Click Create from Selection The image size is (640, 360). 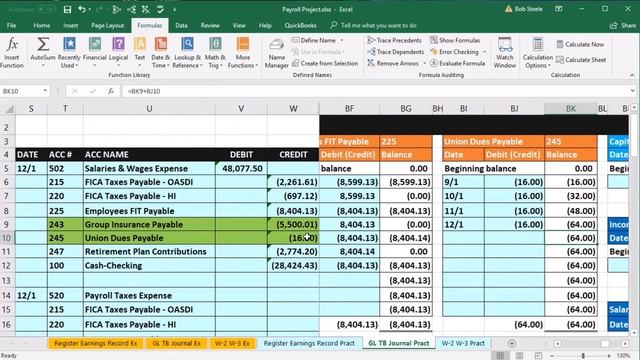pos(325,63)
